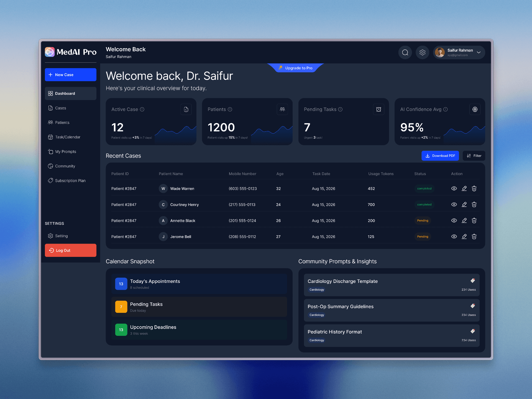Viewport: 532px width, 399px height.
Task: Click the Download PDF button
Action: [440, 156]
